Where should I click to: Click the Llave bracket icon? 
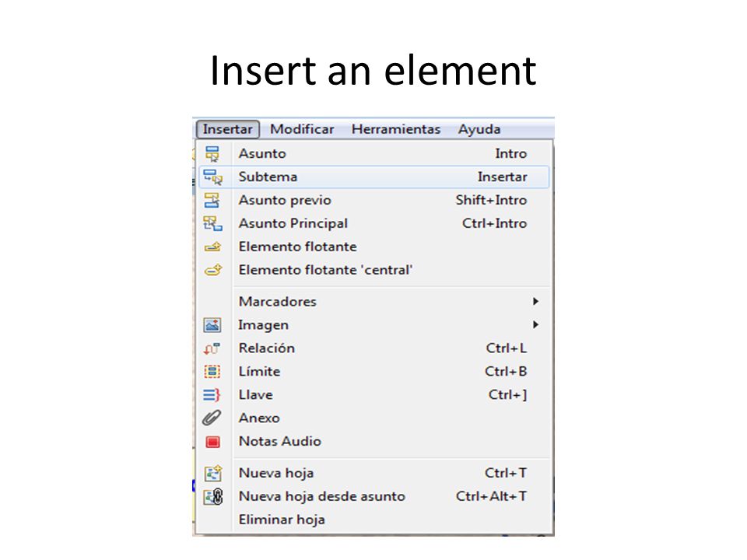pyautogui.click(x=212, y=395)
